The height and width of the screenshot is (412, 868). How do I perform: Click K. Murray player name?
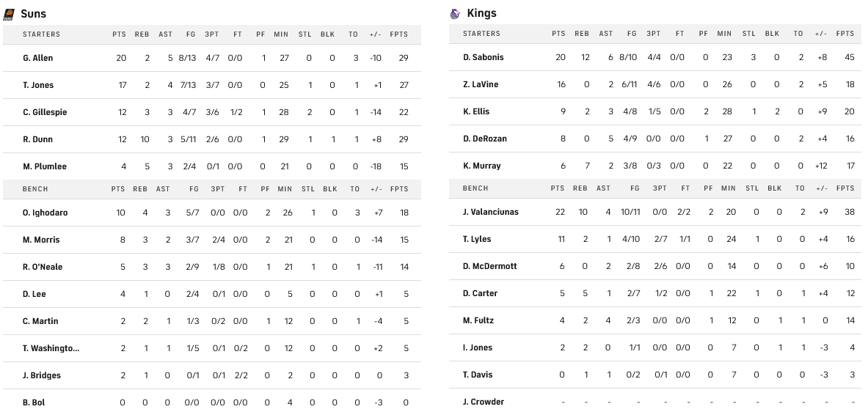coord(482,166)
